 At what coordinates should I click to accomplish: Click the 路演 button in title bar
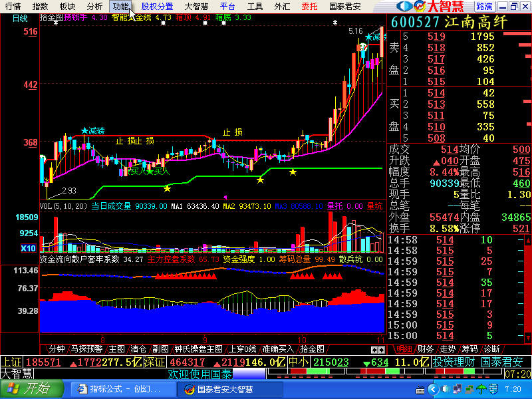point(484,6)
